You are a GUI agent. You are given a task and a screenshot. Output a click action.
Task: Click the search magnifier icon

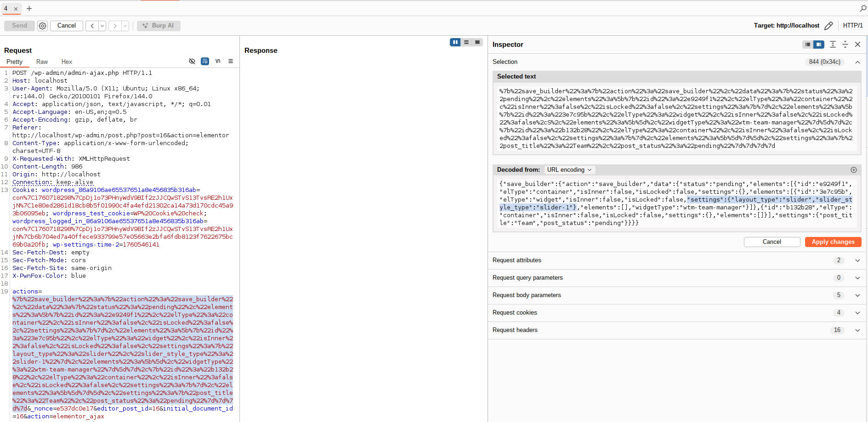tap(863, 8)
